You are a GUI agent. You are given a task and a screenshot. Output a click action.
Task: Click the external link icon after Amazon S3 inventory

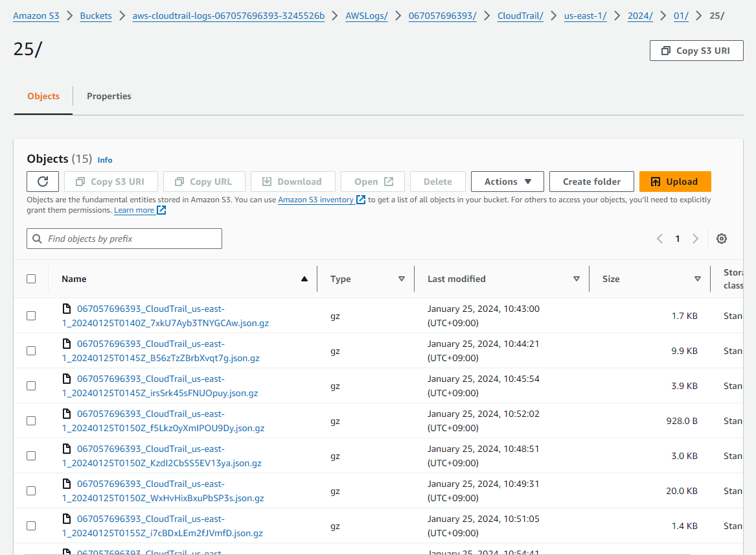tap(361, 200)
